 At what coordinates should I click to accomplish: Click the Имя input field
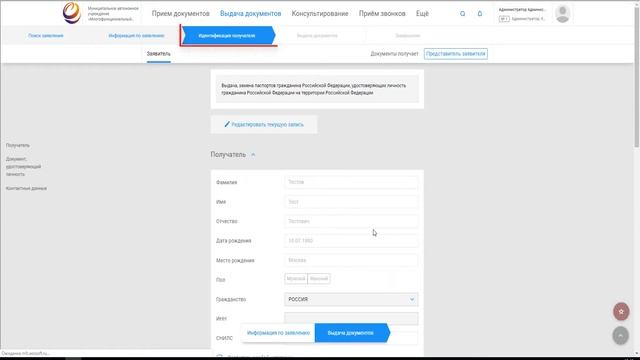(x=351, y=202)
